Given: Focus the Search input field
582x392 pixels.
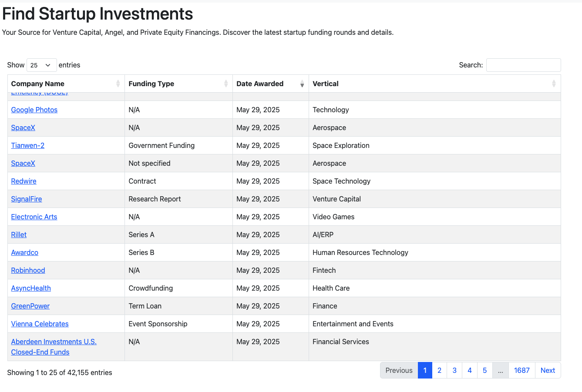Looking at the screenshot, I should point(523,65).
